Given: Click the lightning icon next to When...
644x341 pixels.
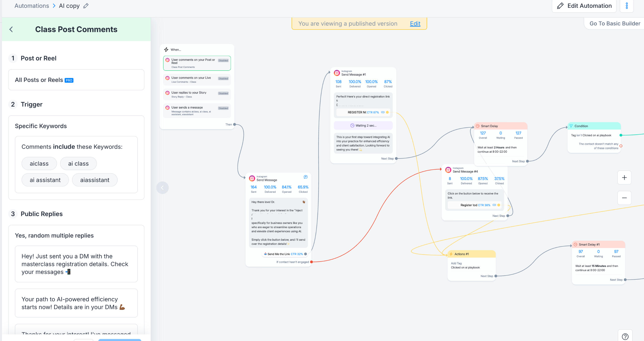Looking at the screenshot, I should tap(166, 50).
